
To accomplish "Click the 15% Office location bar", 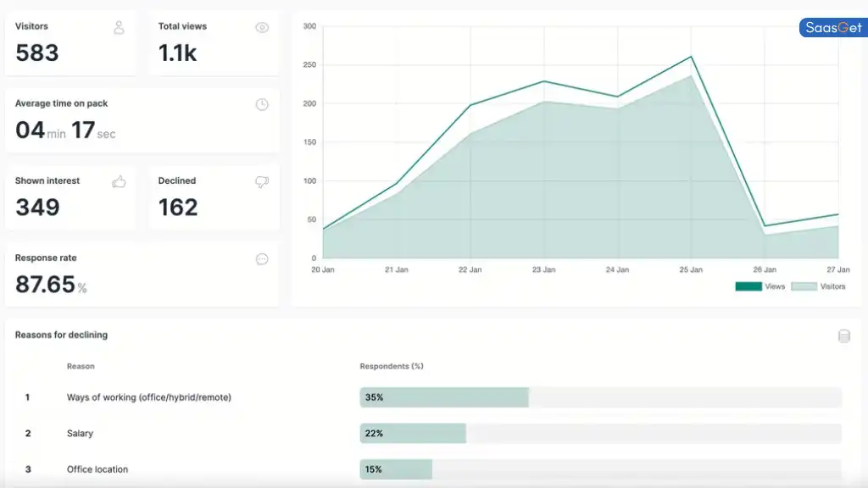I will (396, 469).
